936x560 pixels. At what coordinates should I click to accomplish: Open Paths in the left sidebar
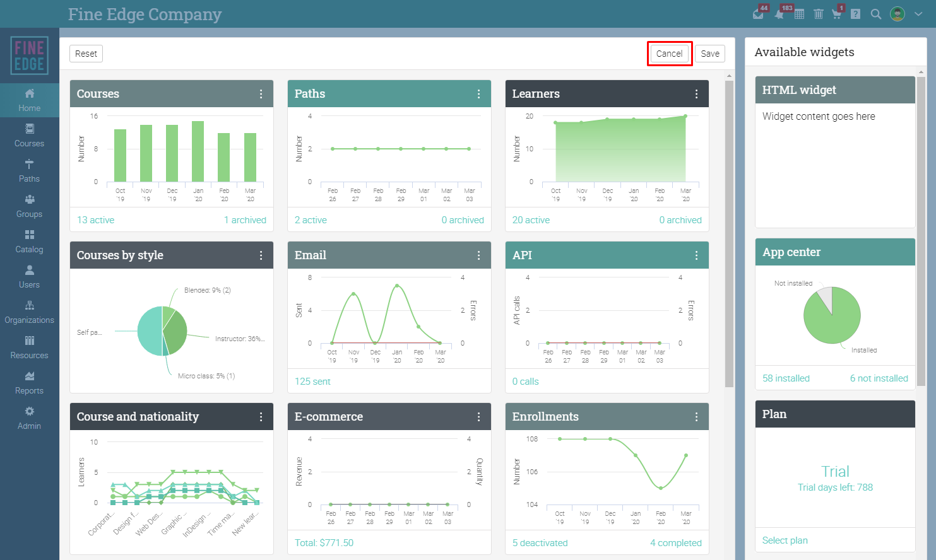coord(30,171)
